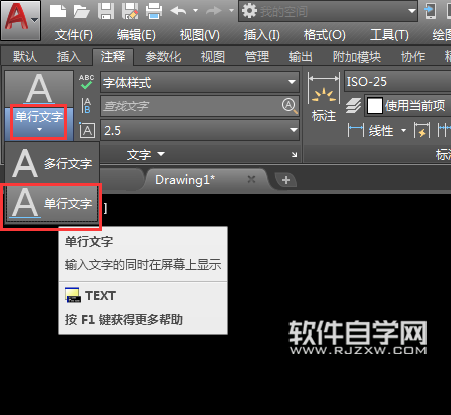451x415 pixels.
Task: Click the 文字 panel dialog launcher arrow
Action: coord(294,154)
